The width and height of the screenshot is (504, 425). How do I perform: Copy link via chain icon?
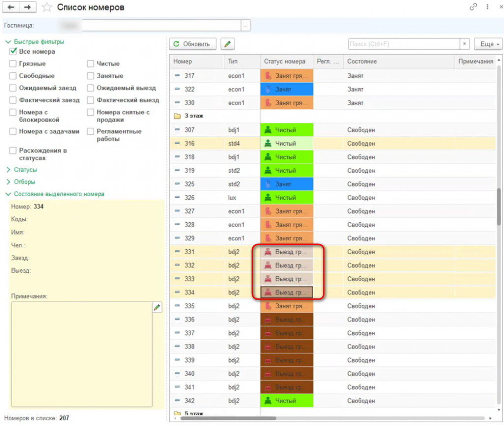(x=473, y=7)
